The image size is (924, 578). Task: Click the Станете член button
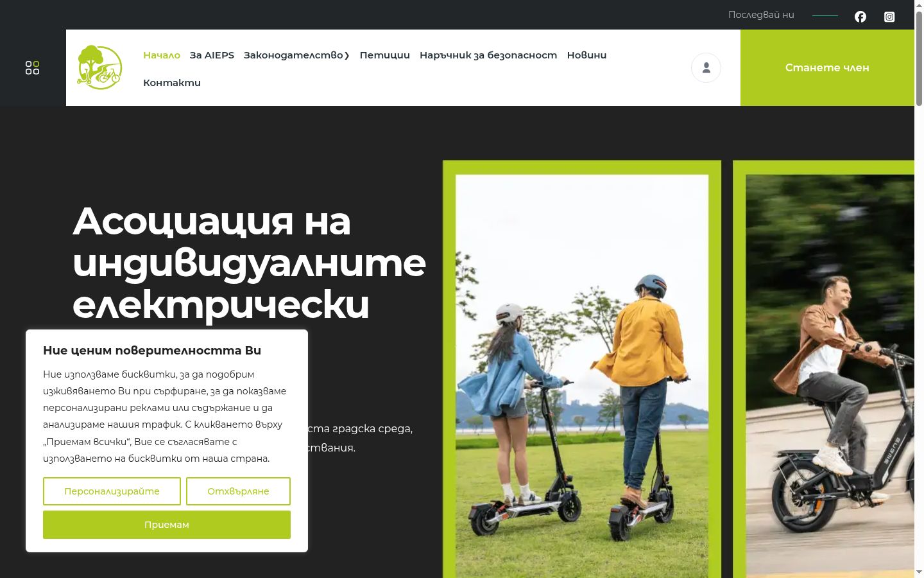pyautogui.click(x=827, y=67)
